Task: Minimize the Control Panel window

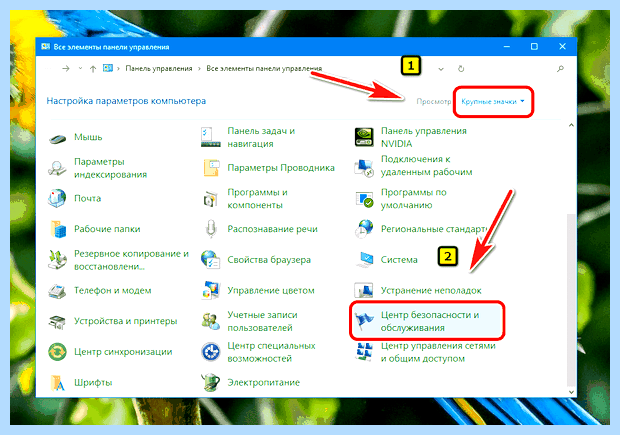Action: (x=507, y=47)
